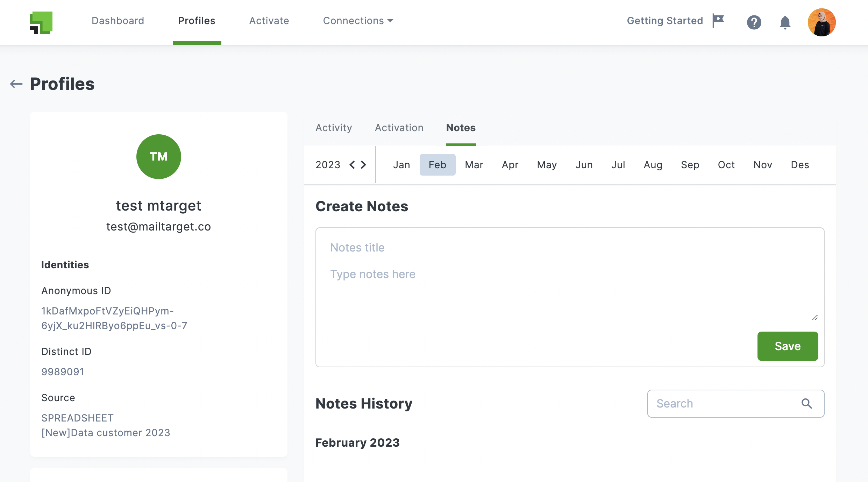
Task: Open the help question mark icon
Action: pyautogui.click(x=754, y=22)
